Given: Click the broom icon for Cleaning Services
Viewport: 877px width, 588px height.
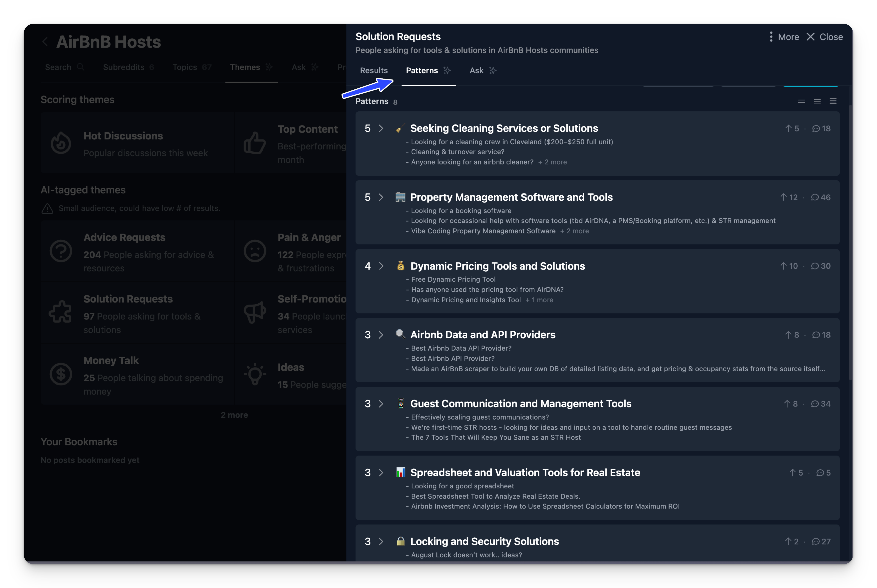Looking at the screenshot, I should (400, 128).
